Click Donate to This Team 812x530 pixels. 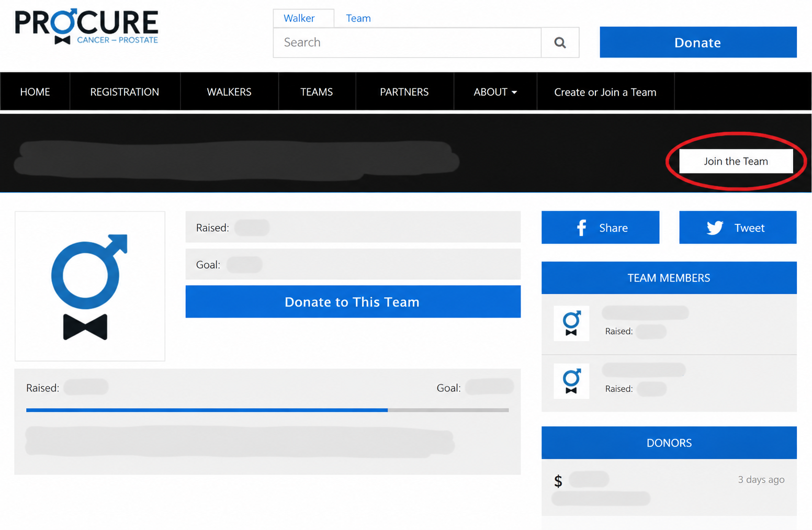pos(353,302)
